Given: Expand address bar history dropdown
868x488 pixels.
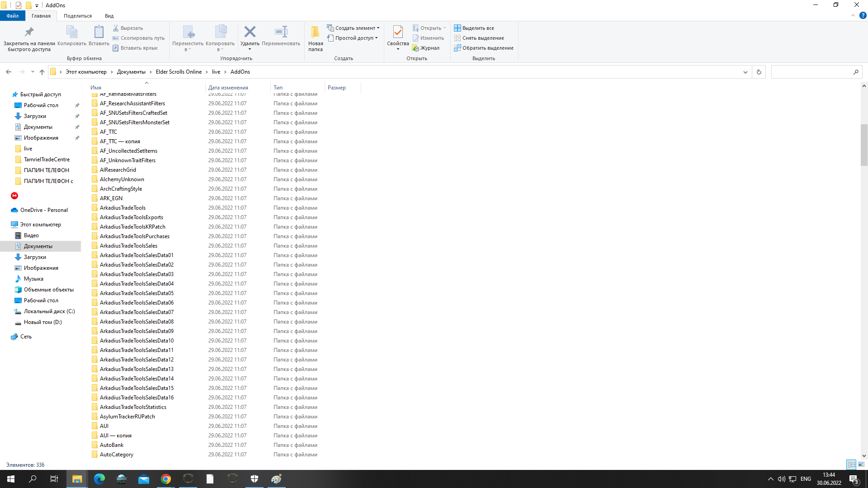Looking at the screenshot, I should pyautogui.click(x=745, y=72).
